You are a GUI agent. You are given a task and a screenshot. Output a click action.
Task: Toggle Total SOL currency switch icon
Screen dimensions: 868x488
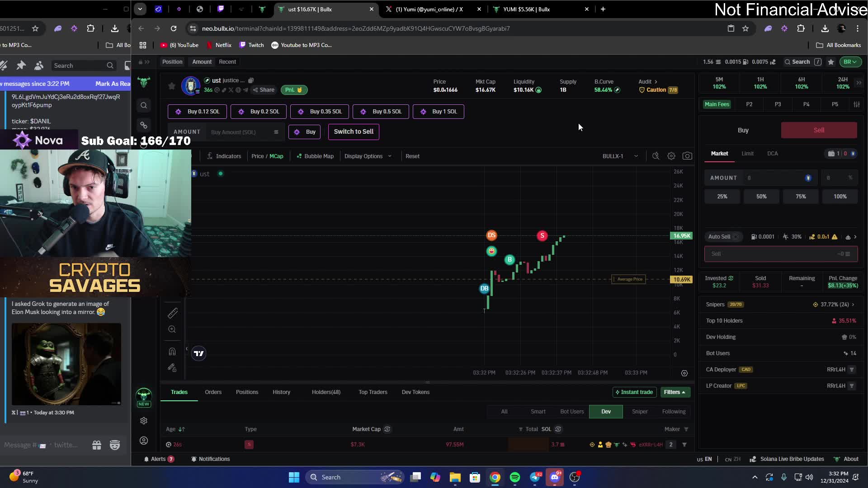click(558, 429)
